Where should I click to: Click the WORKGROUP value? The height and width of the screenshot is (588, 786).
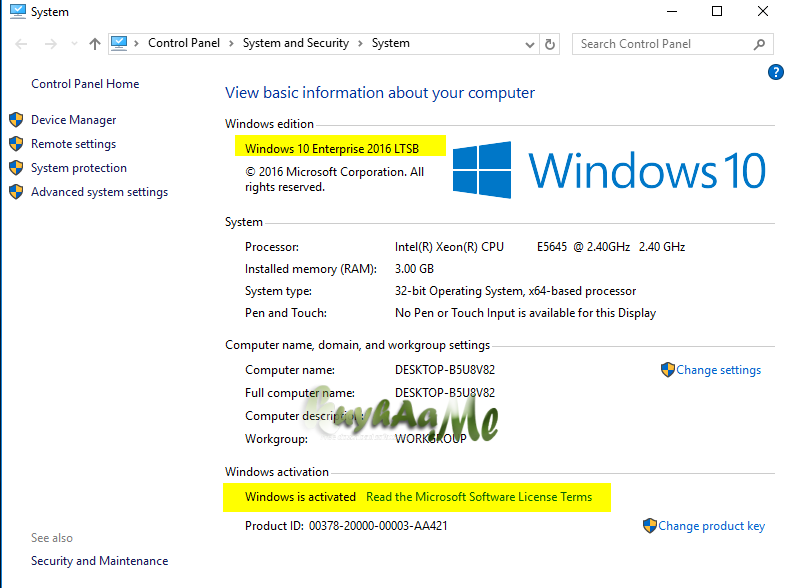pos(431,439)
